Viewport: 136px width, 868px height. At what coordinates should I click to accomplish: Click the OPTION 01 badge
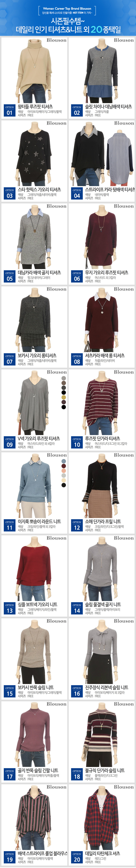pyautogui.click(x=9, y=110)
